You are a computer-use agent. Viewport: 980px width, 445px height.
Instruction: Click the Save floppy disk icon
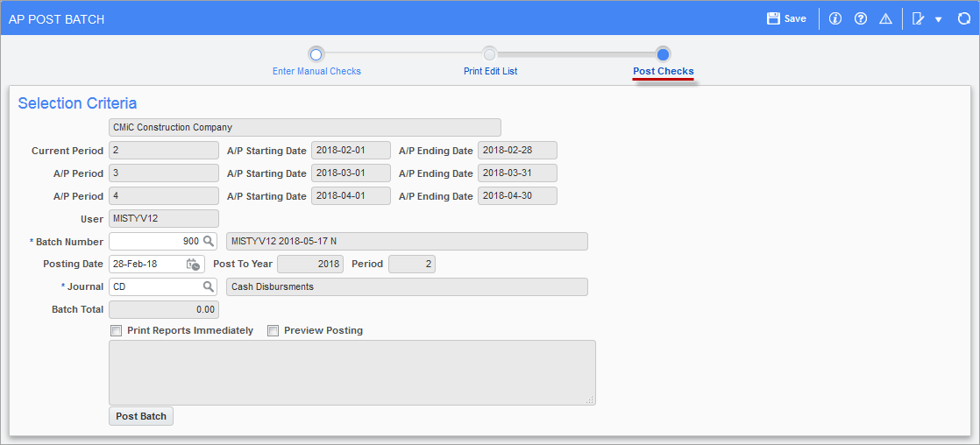[x=774, y=18]
